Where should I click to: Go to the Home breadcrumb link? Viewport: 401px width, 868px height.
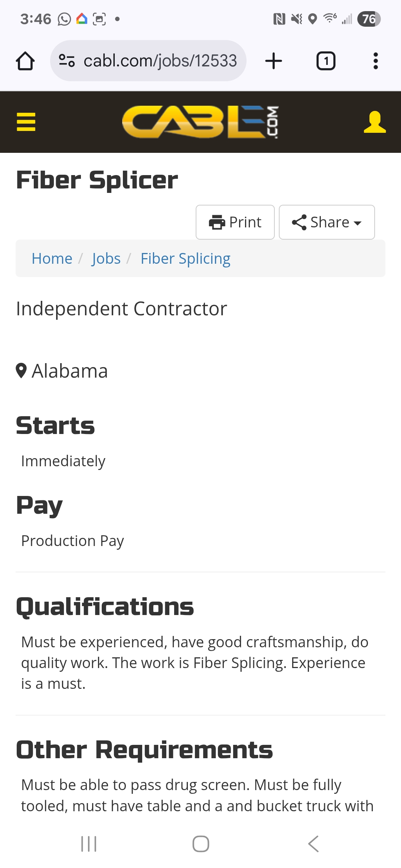tap(52, 259)
